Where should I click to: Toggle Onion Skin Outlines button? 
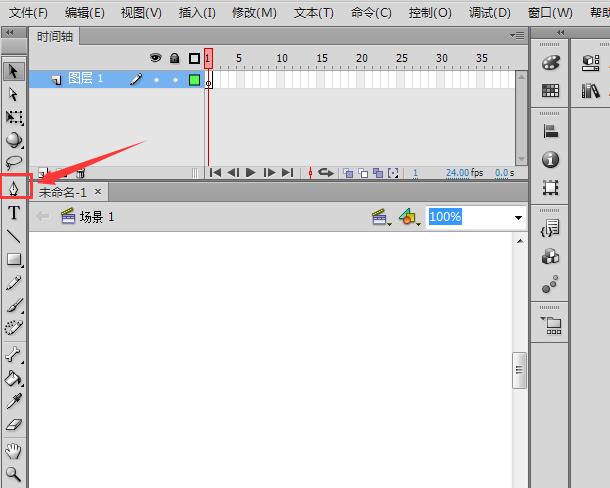pos(363,173)
